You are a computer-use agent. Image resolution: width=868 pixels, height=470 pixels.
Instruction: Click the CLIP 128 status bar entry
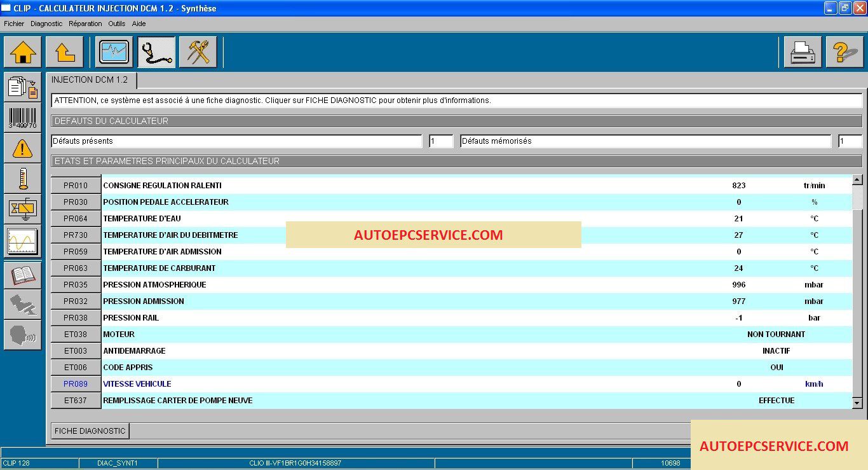pos(39,464)
